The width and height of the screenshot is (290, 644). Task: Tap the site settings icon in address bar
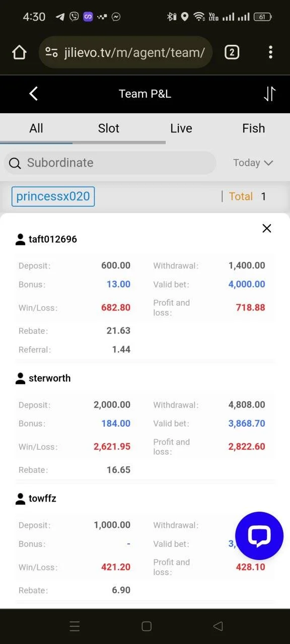click(x=51, y=52)
